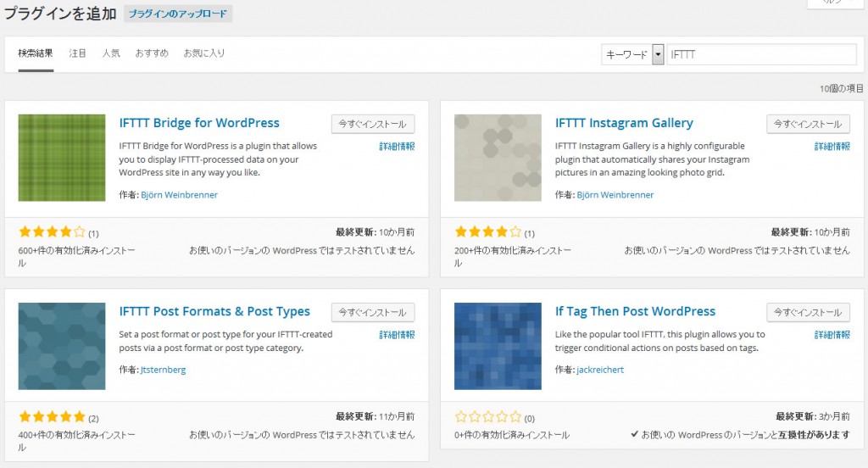Open author Björn Weinbrenner under IFTTT Bridge

coord(179,195)
